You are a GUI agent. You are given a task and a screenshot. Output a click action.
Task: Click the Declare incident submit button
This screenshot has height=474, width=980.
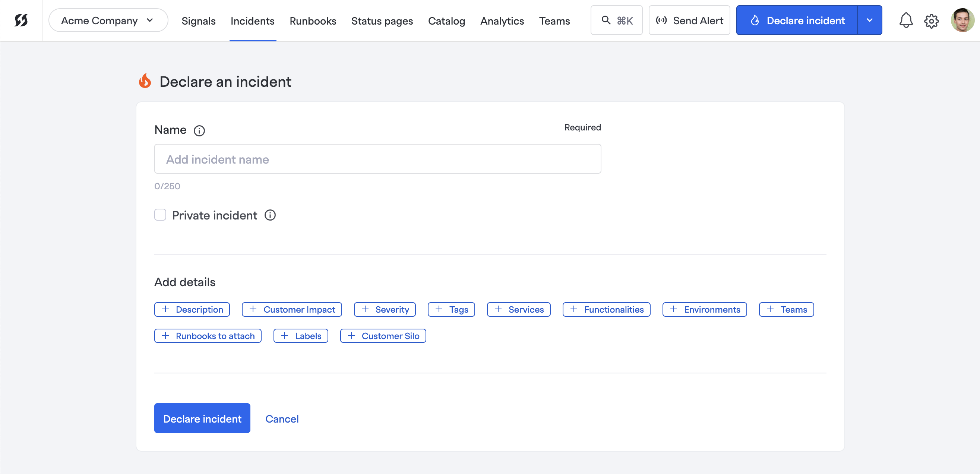202,418
